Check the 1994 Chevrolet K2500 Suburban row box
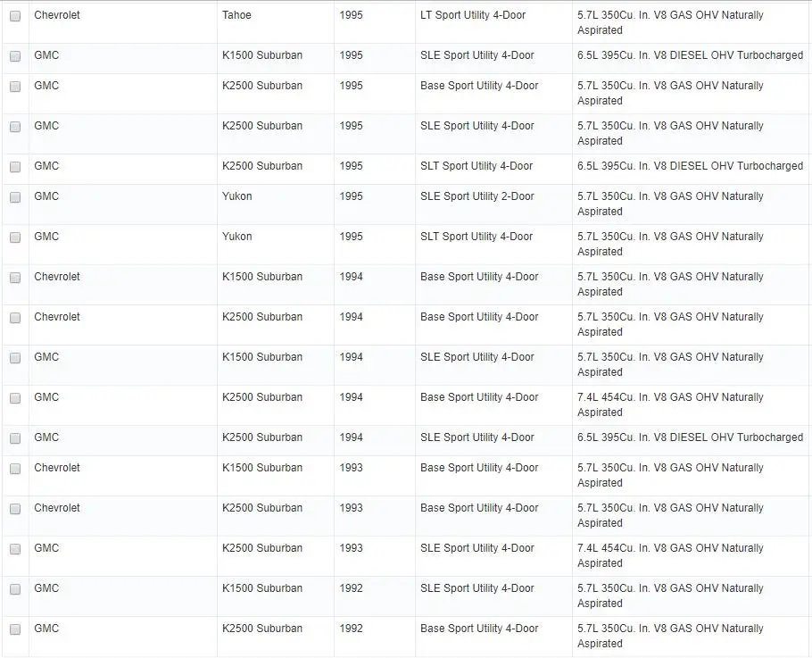Viewport: 812px width, 658px height. pos(15,318)
